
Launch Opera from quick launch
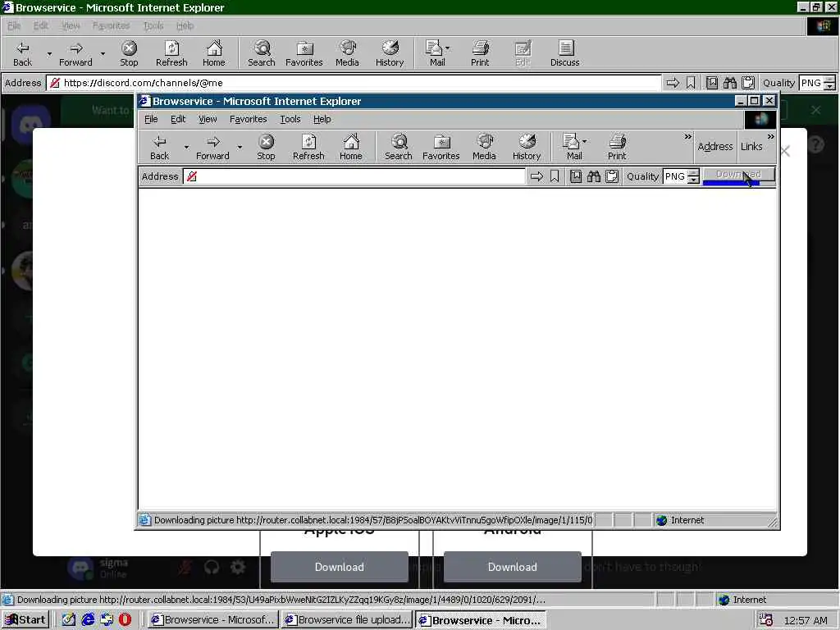coord(125,620)
